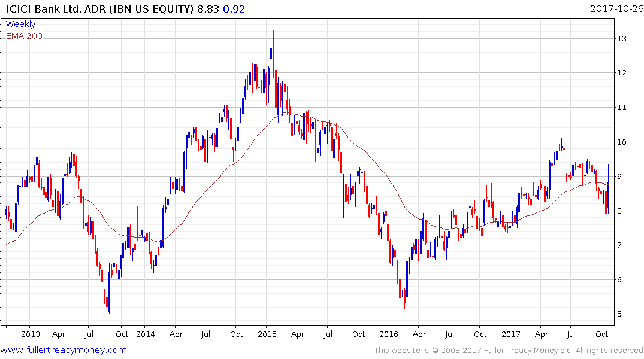Viewport: 644px width, 359px height.
Task: Click the 2015 time axis label
Action: pos(267,334)
